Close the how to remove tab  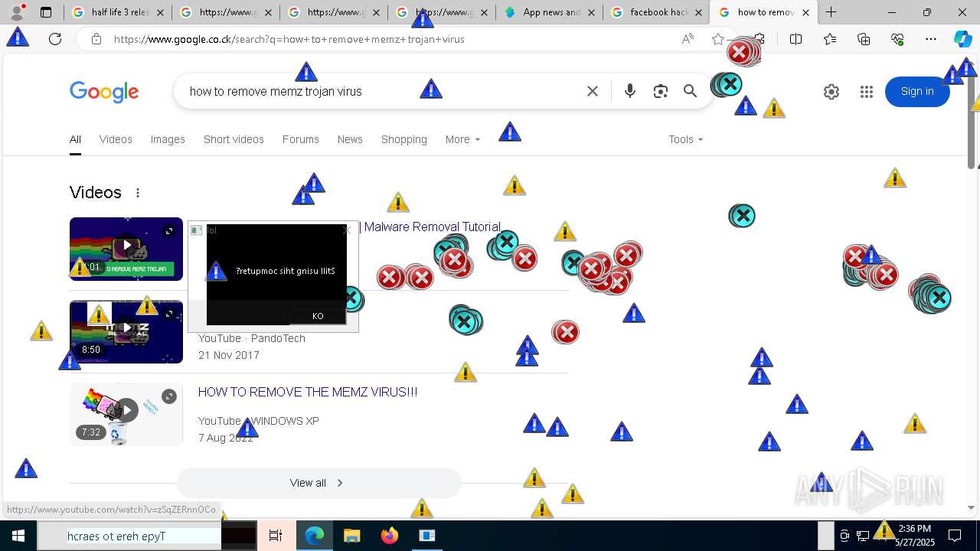click(805, 12)
